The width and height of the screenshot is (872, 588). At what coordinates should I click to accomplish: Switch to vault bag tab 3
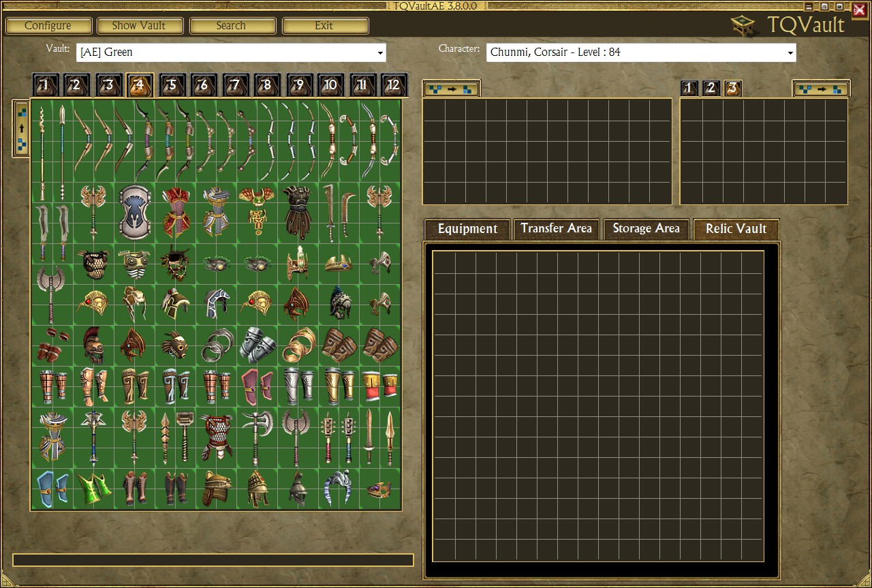point(108,85)
